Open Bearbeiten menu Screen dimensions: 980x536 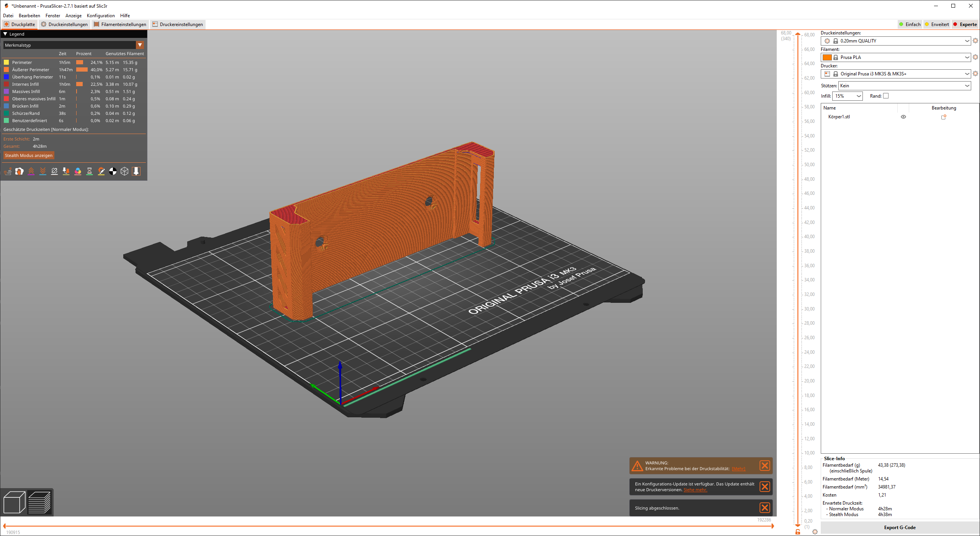pos(29,16)
